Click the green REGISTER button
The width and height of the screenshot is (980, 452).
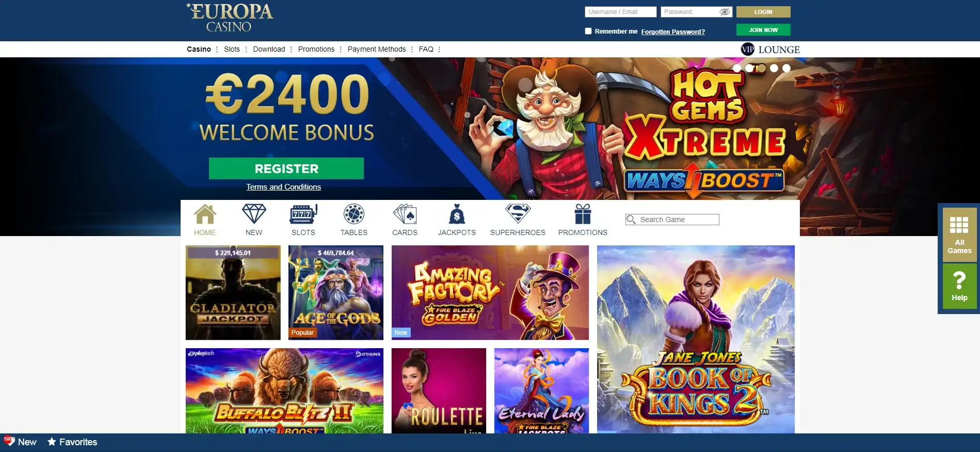286,168
